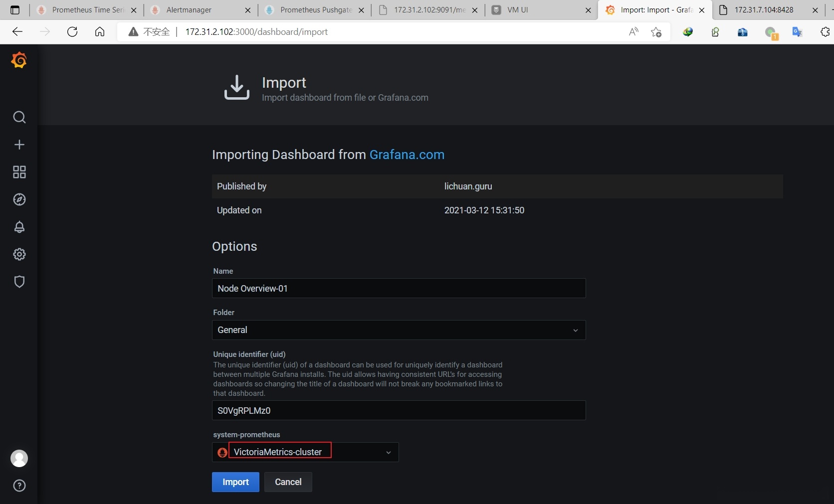Open Configuration gear icon in sidebar

(19, 254)
